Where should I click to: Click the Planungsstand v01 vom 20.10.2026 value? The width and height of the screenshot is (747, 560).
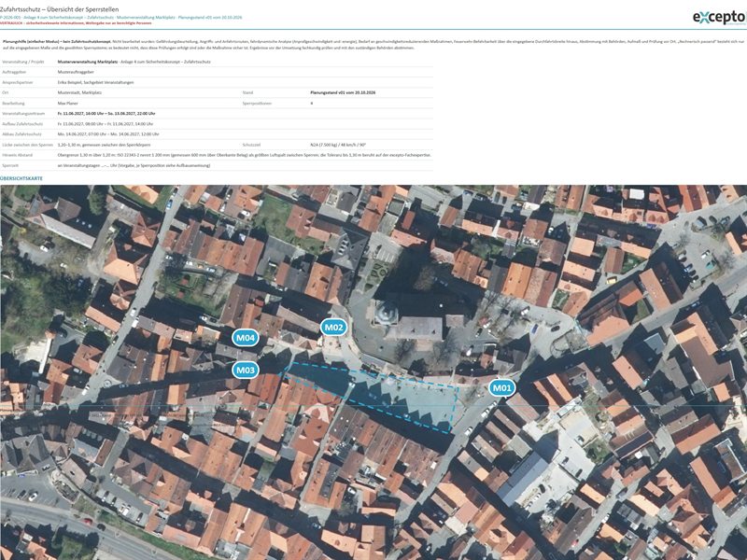[x=343, y=92]
